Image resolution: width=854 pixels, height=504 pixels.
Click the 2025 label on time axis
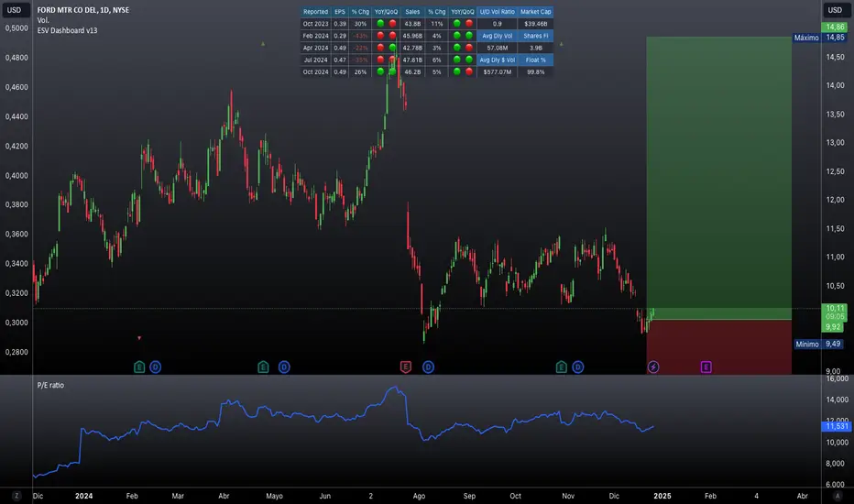tap(662, 494)
